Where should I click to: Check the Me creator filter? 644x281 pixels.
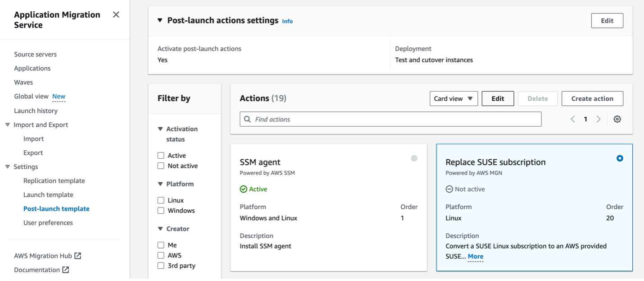161,245
